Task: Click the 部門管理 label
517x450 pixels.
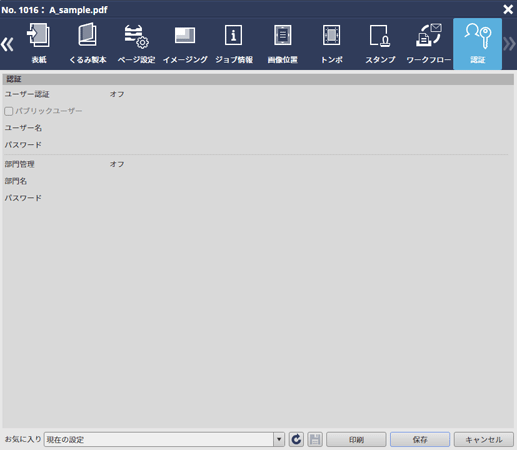Action: pyautogui.click(x=19, y=164)
